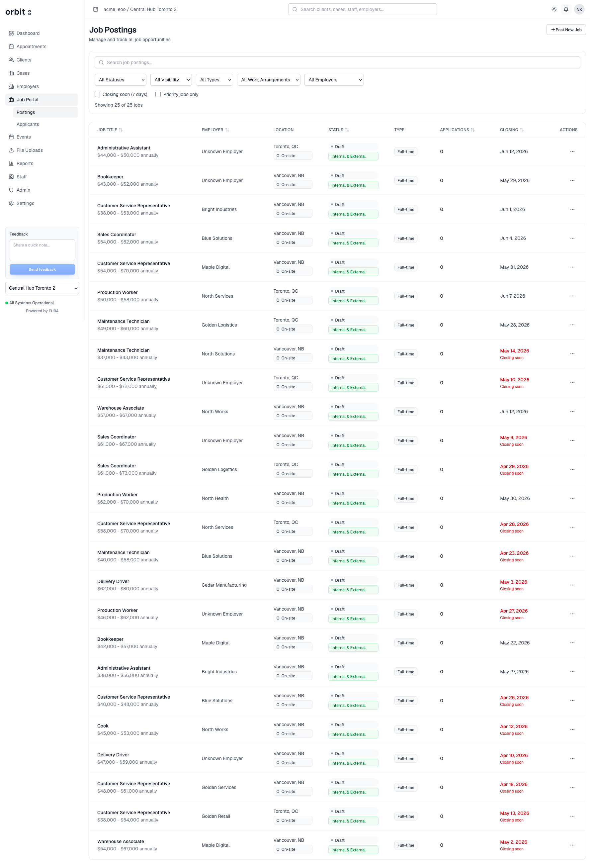This screenshot has height=868, width=590.
Task: Open Reports in sidebar
Action: pos(42,163)
